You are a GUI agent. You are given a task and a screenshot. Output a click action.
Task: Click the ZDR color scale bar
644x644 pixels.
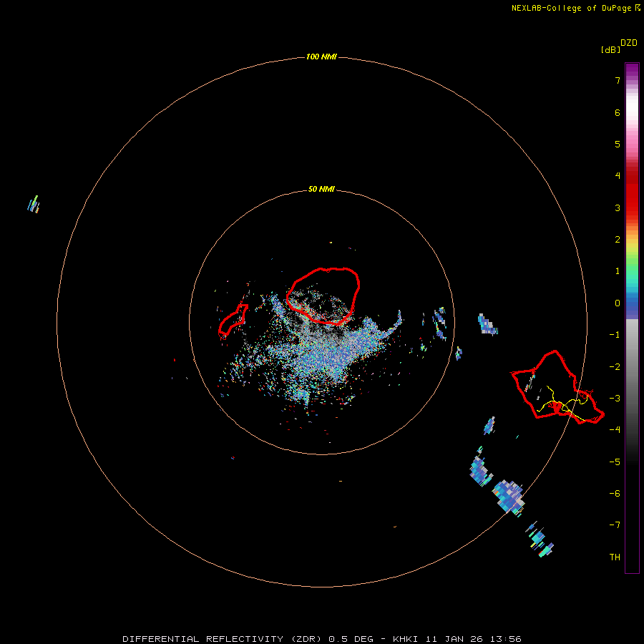point(632,318)
